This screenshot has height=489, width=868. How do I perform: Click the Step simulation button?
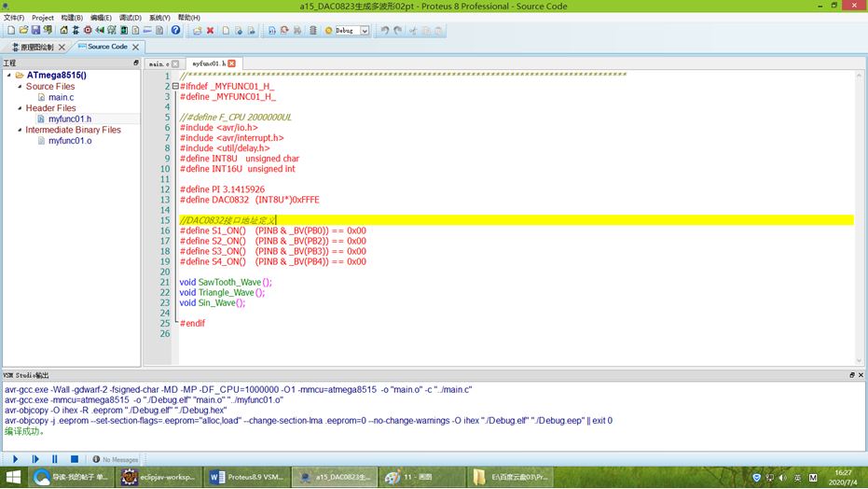click(x=35, y=459)
